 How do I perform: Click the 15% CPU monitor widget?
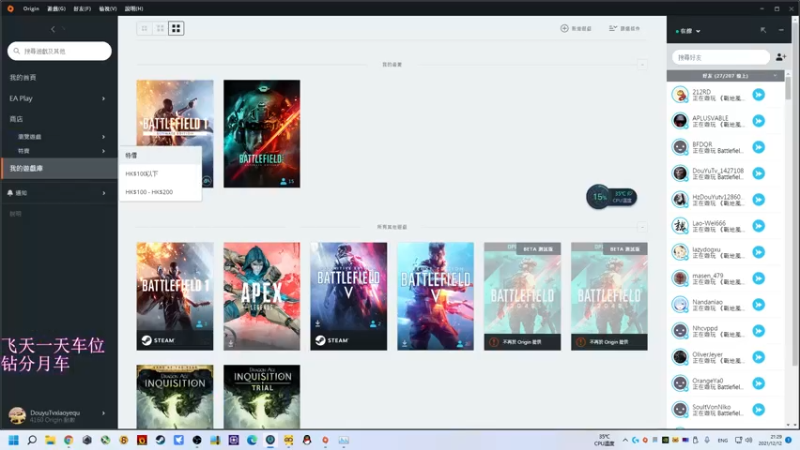tap(611, 197)
